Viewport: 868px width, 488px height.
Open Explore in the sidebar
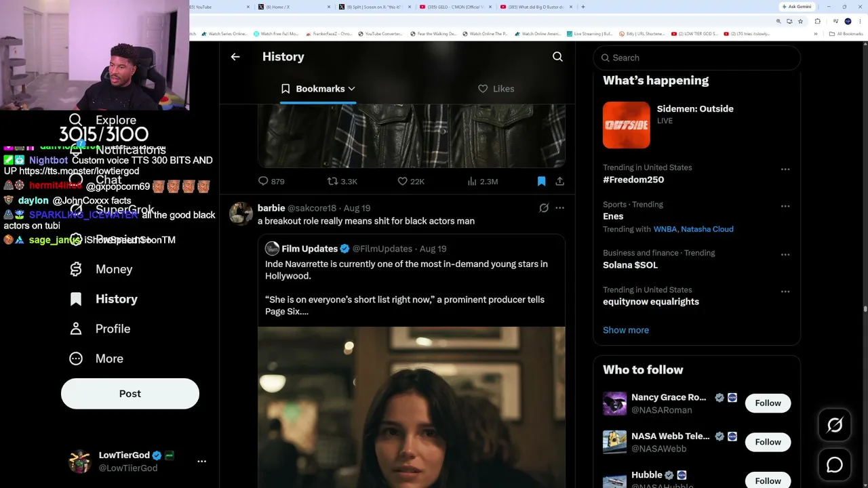pyautogui.click(x=102, y=120)
